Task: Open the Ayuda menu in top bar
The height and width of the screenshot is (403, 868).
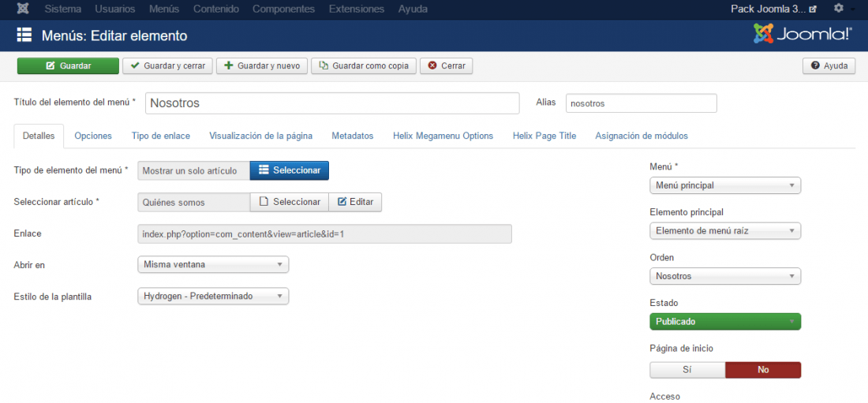Action: [x=413, y=9]
